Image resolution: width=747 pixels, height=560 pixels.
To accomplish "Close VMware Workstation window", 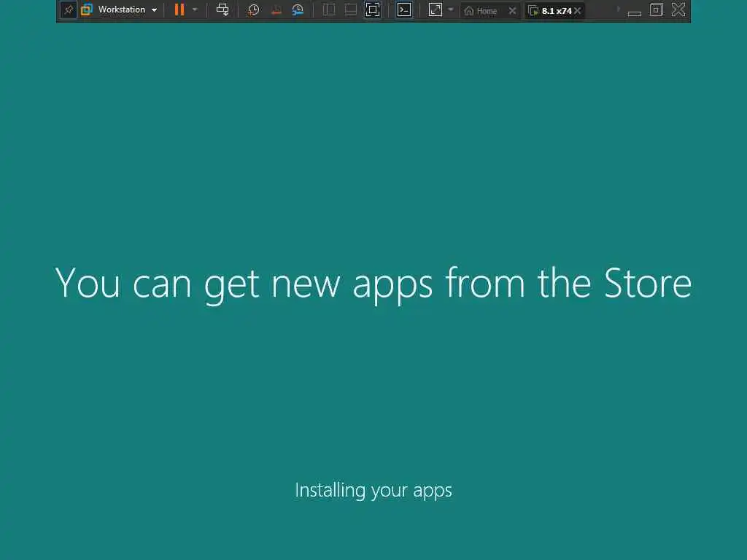I will point(678,9).
